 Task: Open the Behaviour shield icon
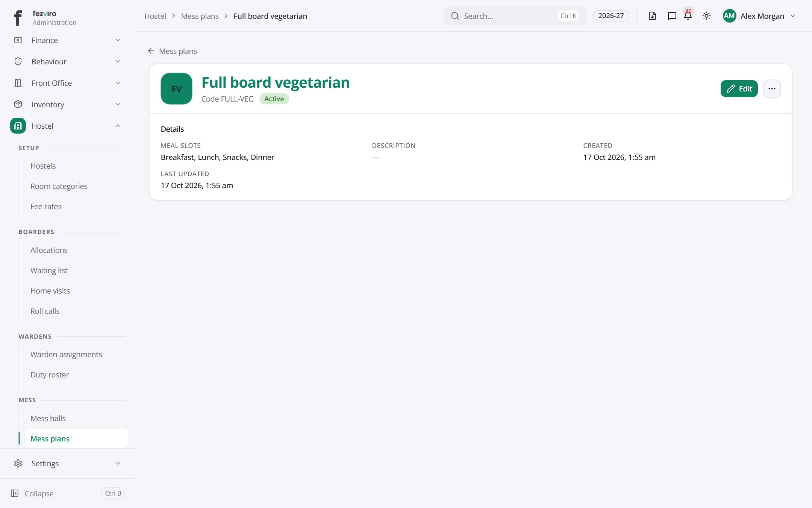(18, 61)
